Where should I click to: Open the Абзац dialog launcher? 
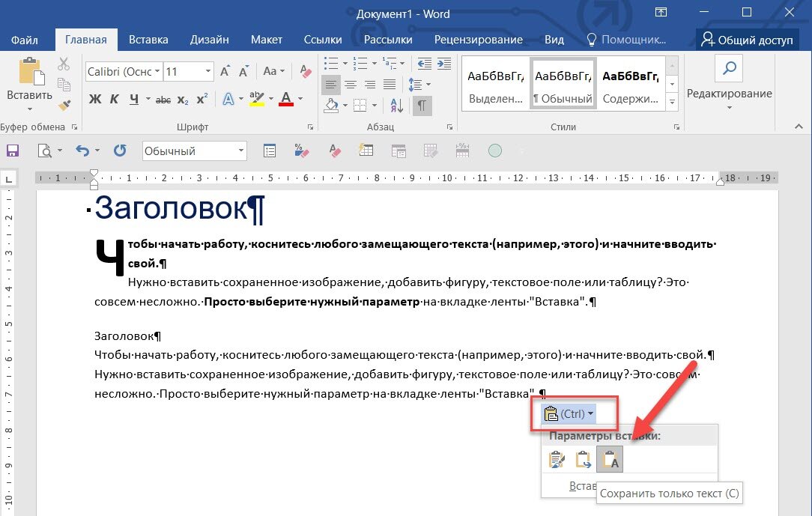click(x=449, y=127)
